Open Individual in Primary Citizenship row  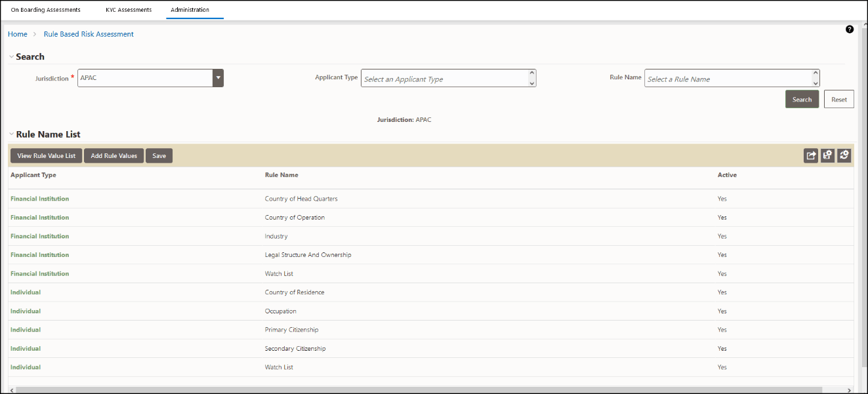pyautogui.click(x=26, y=330)
